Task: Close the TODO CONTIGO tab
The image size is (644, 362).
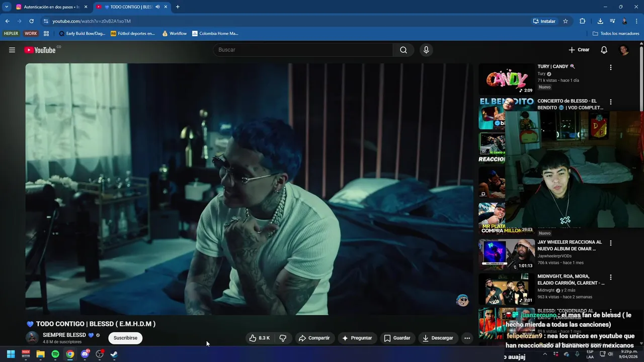Action: tap(166, 7)
